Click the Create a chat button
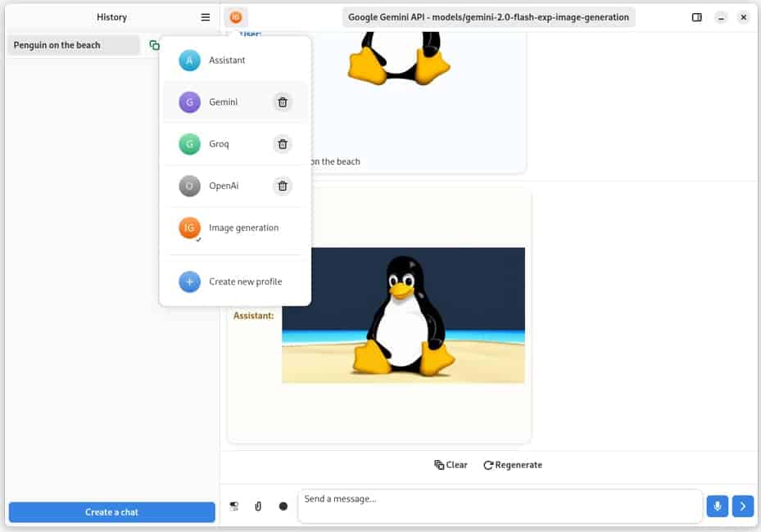 [x=111, y=512]
